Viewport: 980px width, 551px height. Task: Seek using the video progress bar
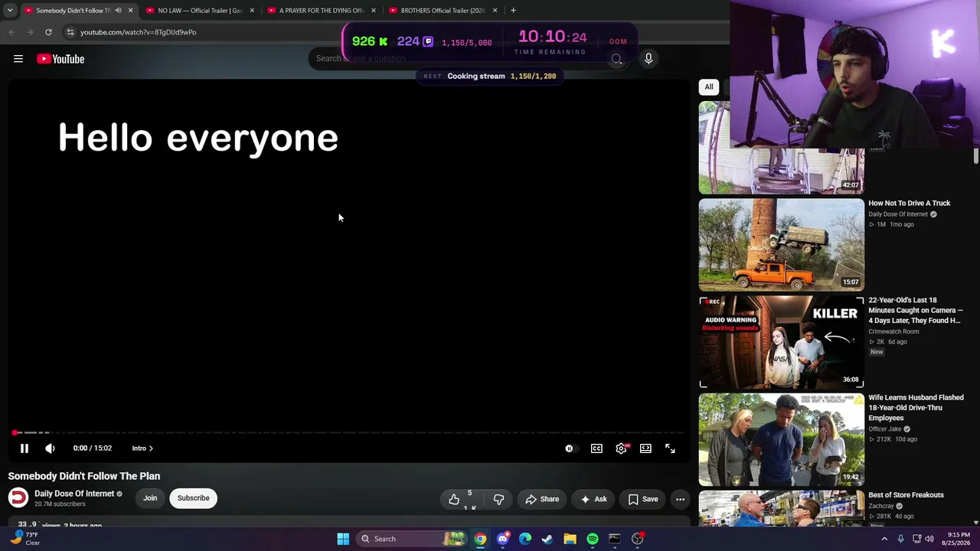click(x=349, y=432)
